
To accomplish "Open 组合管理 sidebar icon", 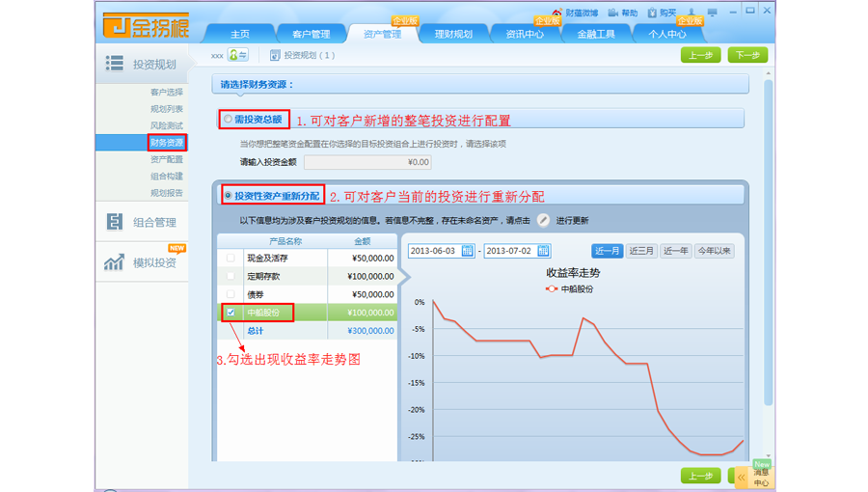I will pyautogui.click(x=115, y=222).
